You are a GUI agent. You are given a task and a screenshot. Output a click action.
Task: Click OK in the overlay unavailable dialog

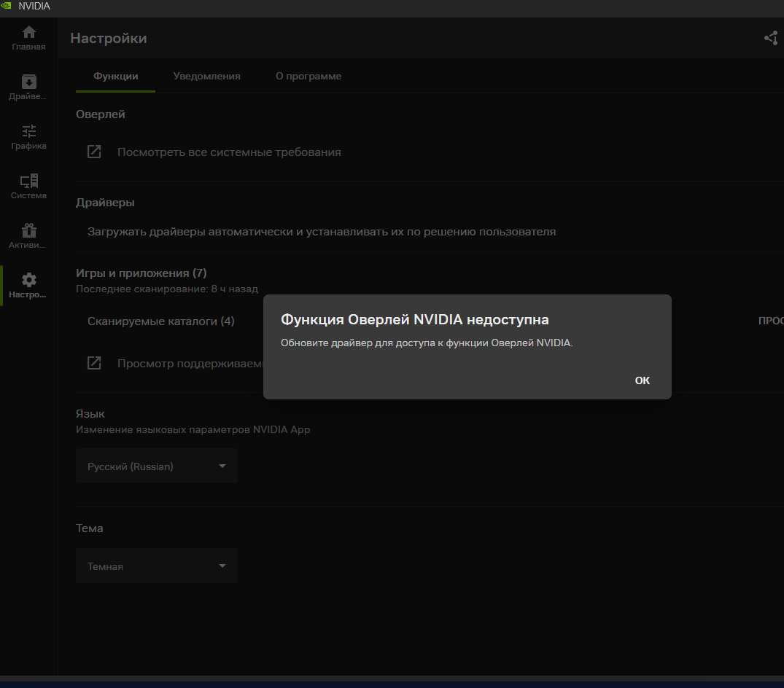point(642,380)
